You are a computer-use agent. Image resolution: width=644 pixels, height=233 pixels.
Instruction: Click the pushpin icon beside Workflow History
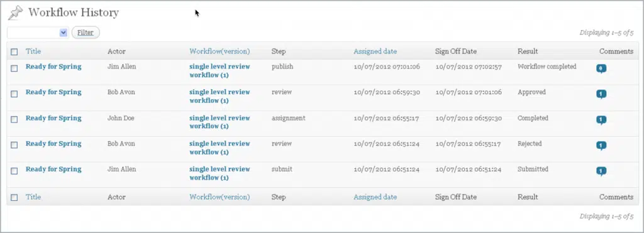16,13
